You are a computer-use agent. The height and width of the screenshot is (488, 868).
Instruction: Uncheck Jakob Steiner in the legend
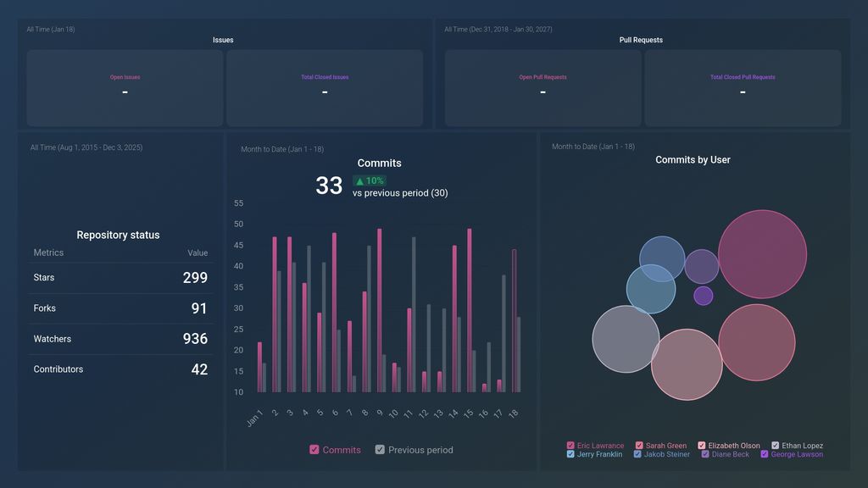click(637, 454)
